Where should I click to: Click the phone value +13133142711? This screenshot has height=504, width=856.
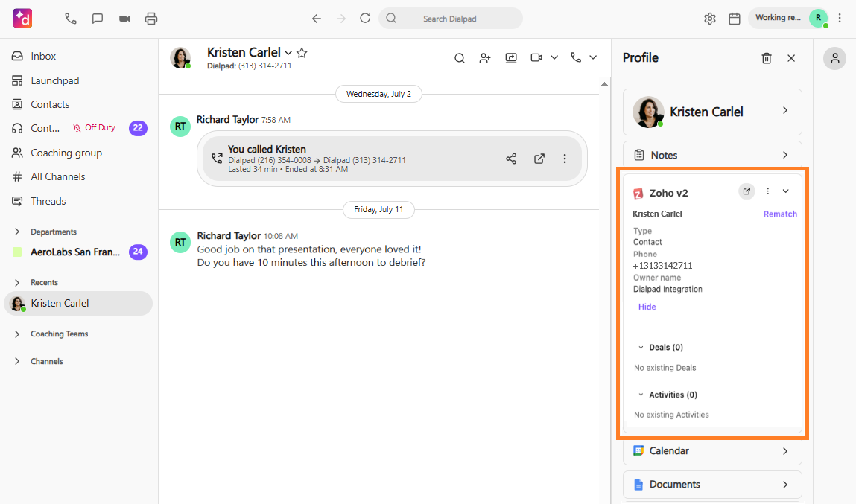coord(663,266)
